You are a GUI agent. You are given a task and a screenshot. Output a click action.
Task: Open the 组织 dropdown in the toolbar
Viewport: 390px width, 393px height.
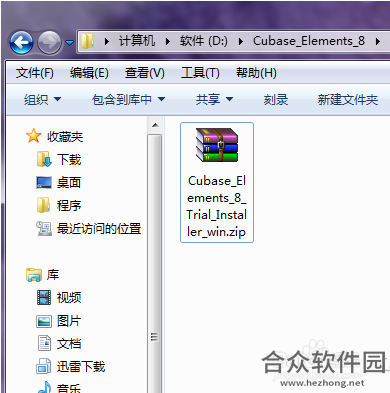(42, 99)
